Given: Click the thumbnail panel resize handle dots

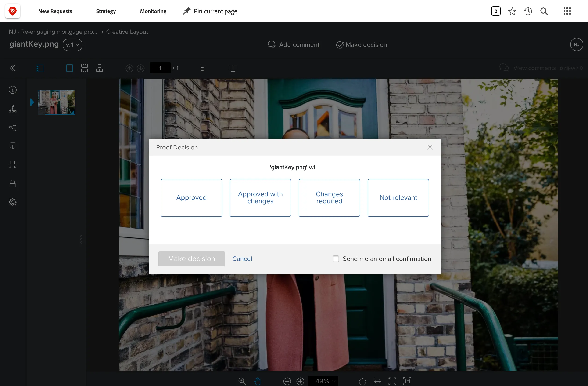Looking at the screenshot, I should (x=81, y=239).
